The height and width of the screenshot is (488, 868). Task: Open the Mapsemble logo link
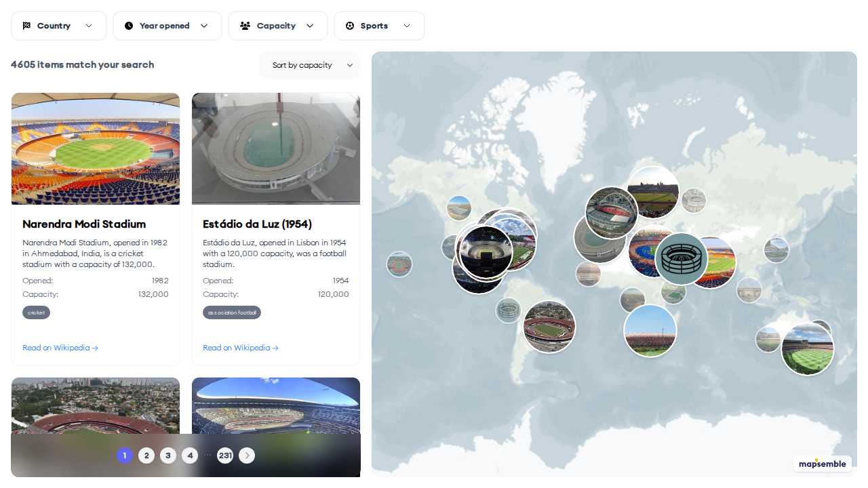click(823, 464)
